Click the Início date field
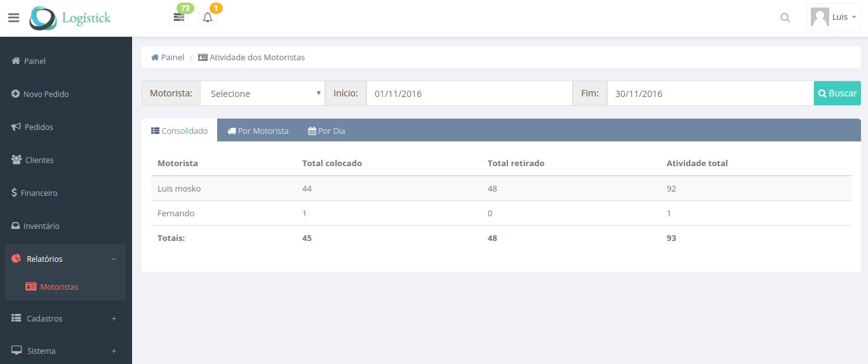The height and width of the screenshot is (364, 868). pos(469,93)
